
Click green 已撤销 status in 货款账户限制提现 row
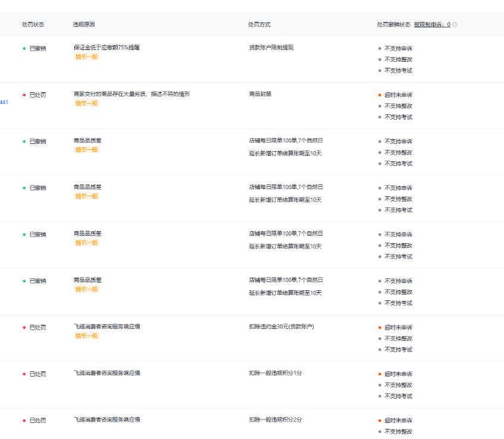click(37, 49)
